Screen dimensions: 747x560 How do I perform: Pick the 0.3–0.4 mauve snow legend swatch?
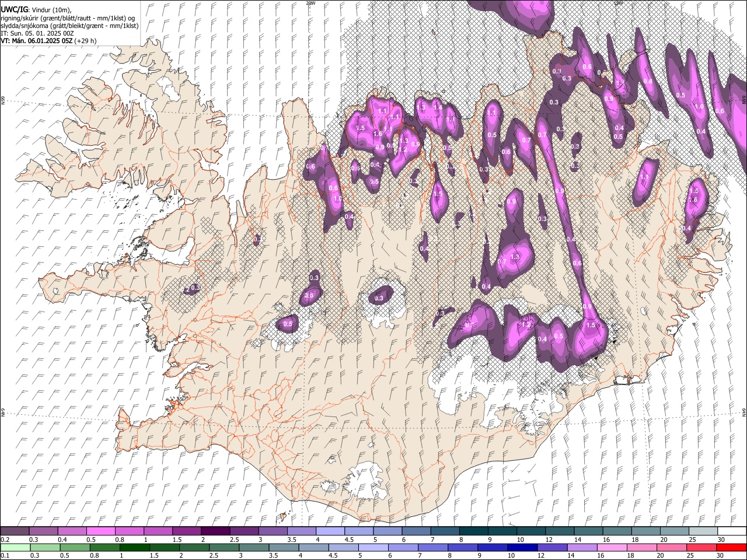43,531
